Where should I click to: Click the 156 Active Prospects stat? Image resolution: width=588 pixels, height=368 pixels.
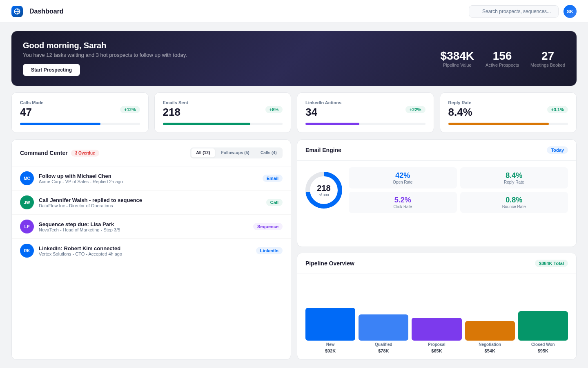(x=502, y=58)
